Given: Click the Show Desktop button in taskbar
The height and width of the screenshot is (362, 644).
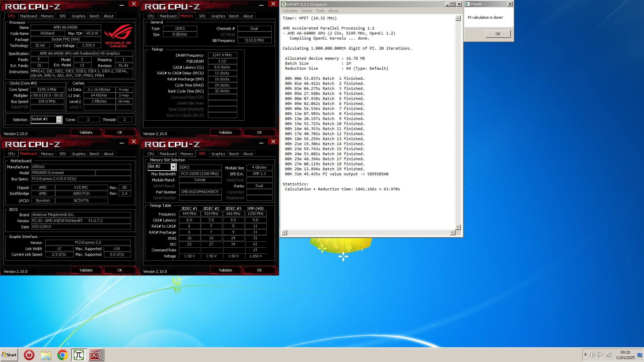Looking at the screenshot, I should (640, 355).
